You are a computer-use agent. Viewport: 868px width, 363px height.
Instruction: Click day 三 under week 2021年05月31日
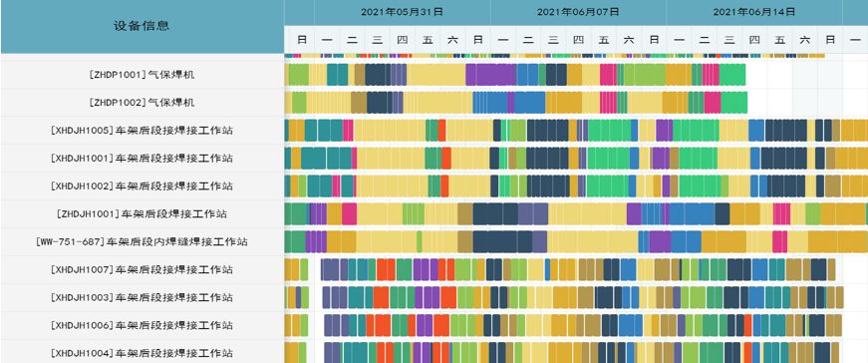point(377,39)
